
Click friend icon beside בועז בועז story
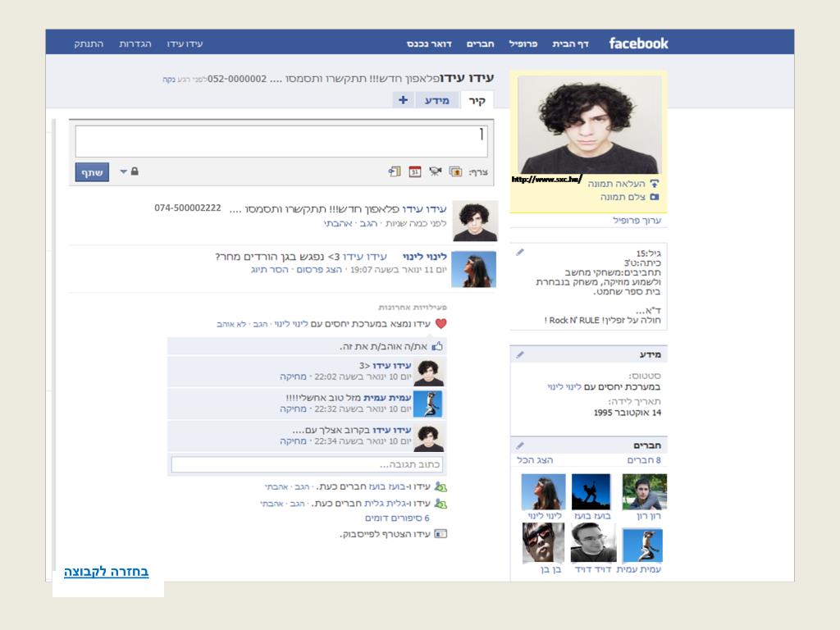[441, 486]
